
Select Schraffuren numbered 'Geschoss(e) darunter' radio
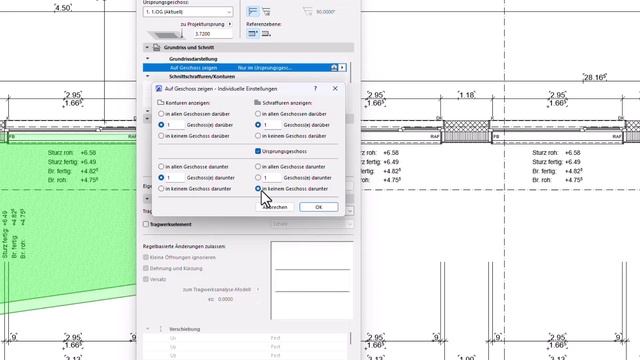tap(258, 178)
